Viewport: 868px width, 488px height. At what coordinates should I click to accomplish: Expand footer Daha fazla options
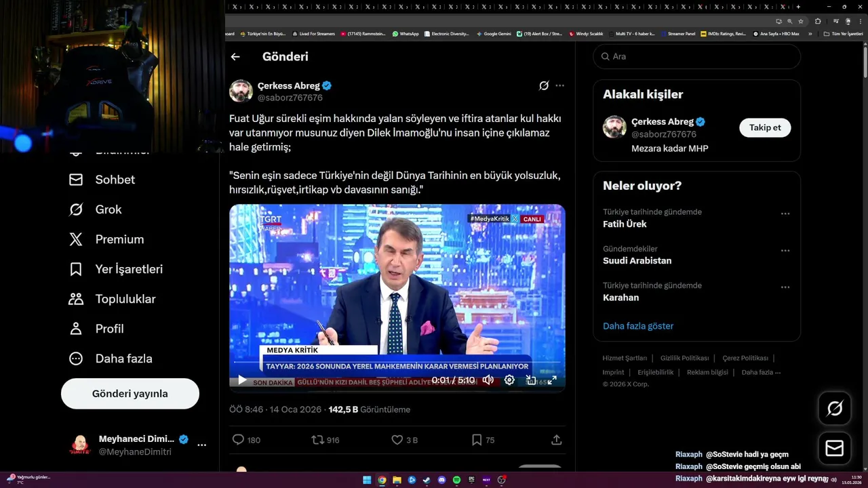coord(761,372)
